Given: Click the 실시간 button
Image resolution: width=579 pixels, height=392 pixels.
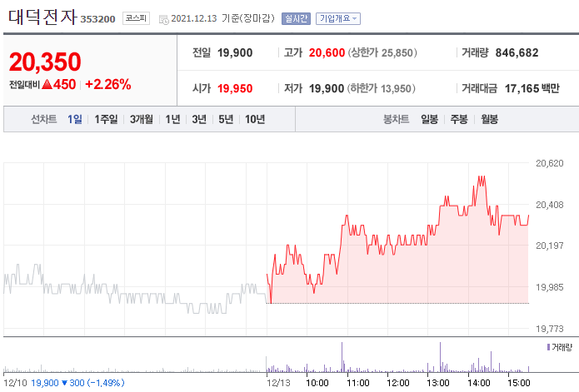Looking at the screenshot, I should 296,18.
